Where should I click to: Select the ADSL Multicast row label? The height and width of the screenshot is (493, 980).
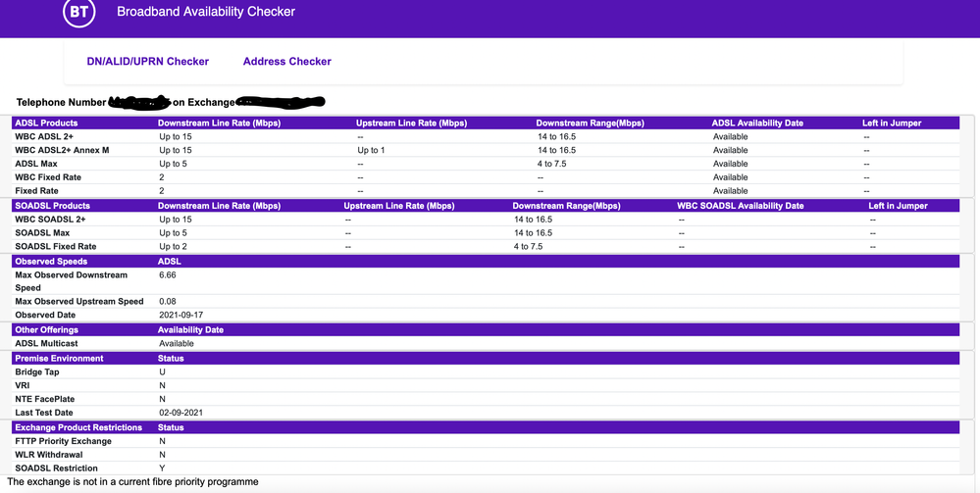pos(47,344)
